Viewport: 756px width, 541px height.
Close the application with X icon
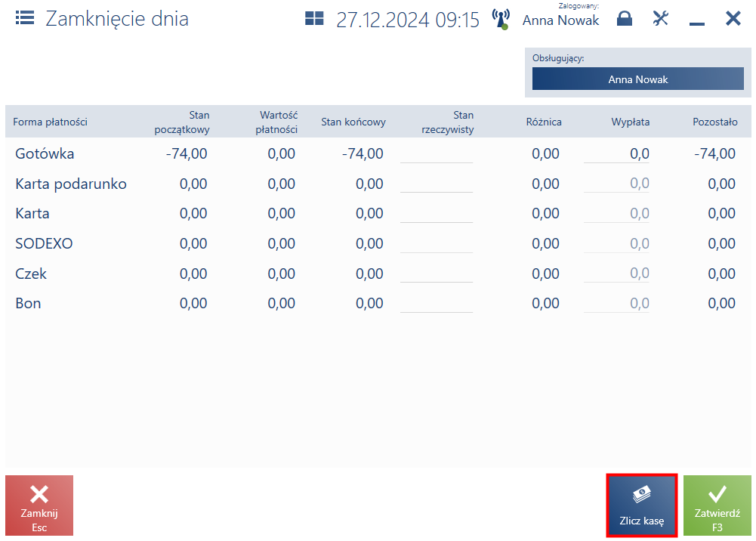[x=733, y=18]
